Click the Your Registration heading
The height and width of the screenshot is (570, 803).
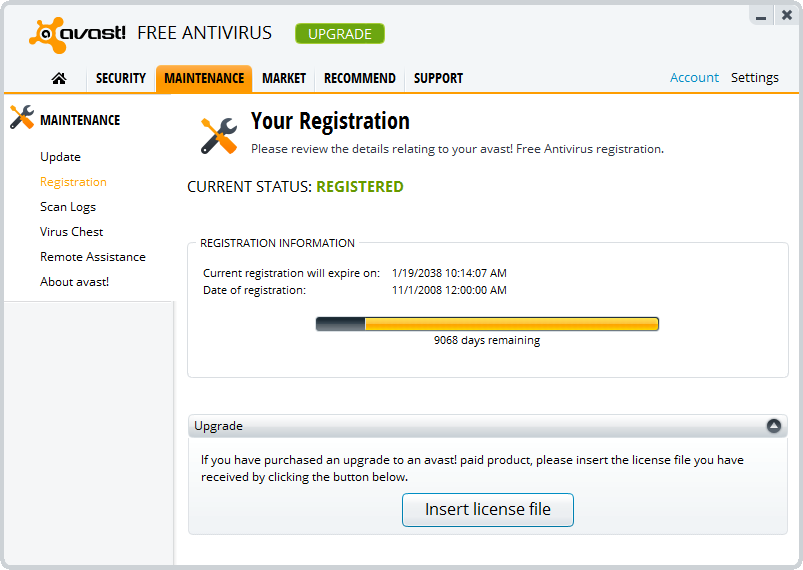point(330,121)
